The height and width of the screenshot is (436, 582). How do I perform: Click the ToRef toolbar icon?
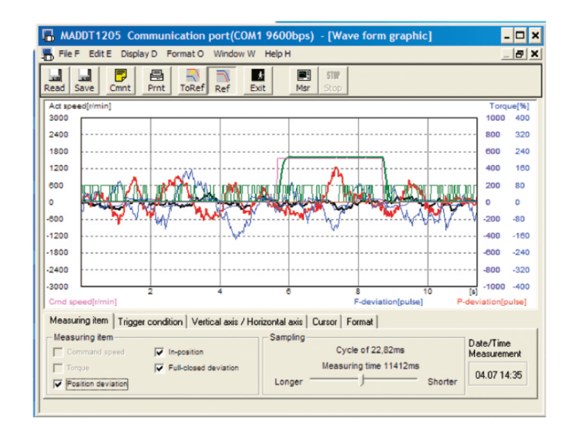pyautogui.click(x=192, y=81)
